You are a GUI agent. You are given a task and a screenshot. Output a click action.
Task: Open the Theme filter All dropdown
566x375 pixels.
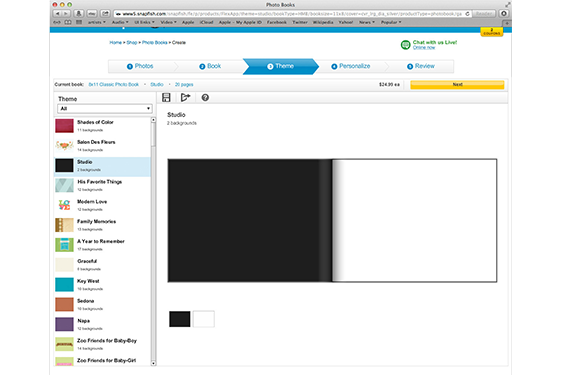click(x=105, y=108)
